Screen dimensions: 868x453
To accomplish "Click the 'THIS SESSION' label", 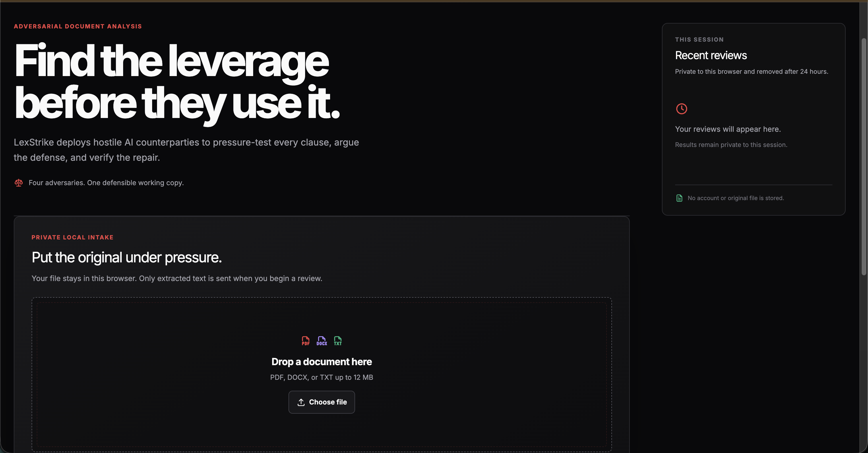I will click(699, 39).
